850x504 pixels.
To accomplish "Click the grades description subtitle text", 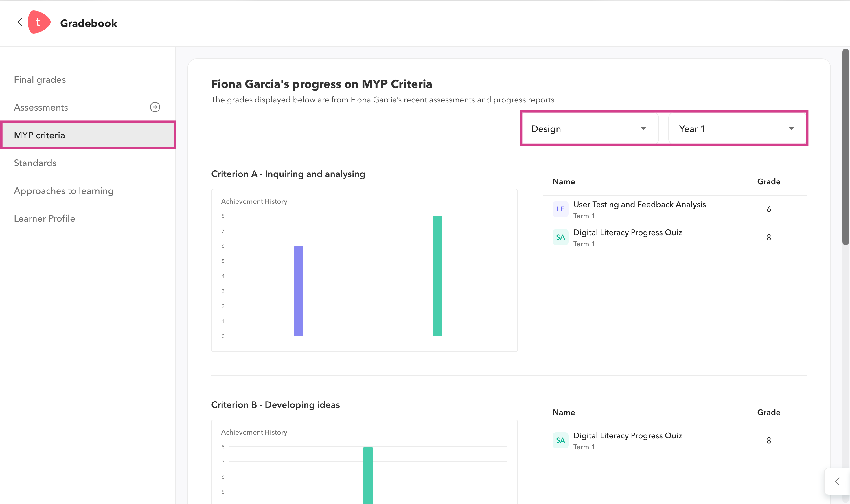I will pos(383,100).
